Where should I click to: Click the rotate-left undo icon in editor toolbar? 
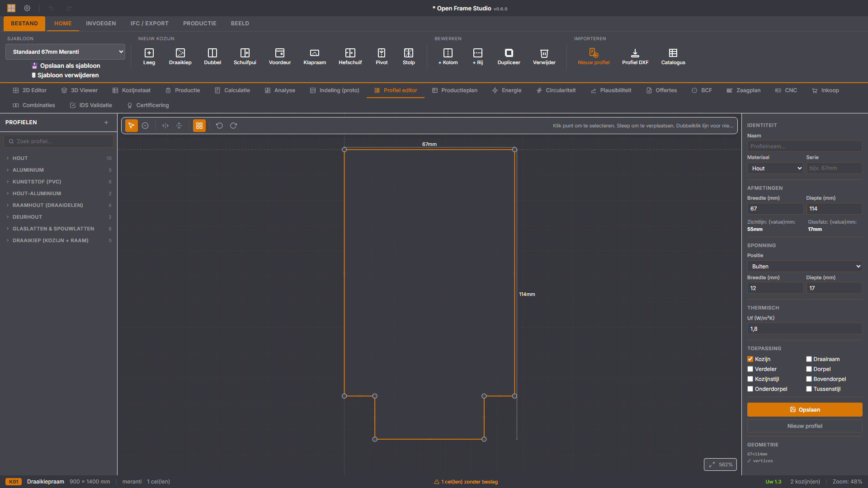(219, 126)
